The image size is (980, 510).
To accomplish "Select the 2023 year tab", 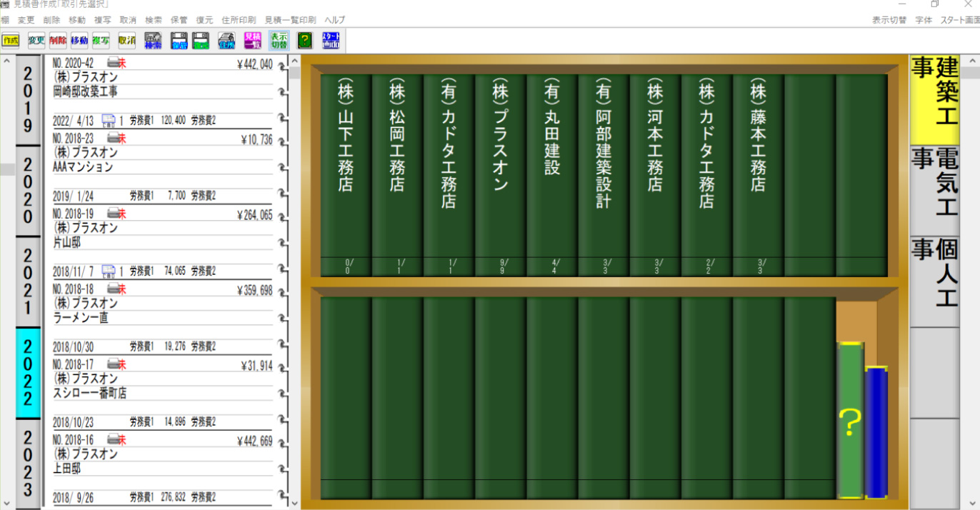I will 28,464.
